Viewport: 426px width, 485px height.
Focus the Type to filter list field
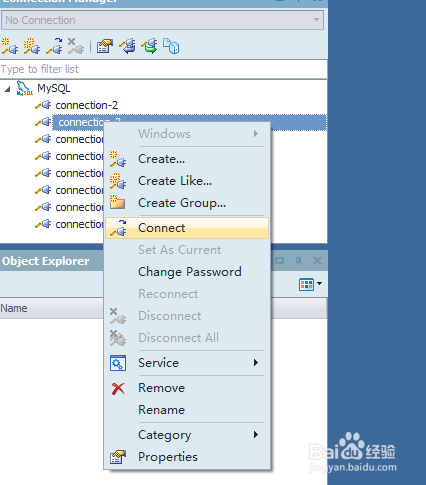(x=163, y=69)
